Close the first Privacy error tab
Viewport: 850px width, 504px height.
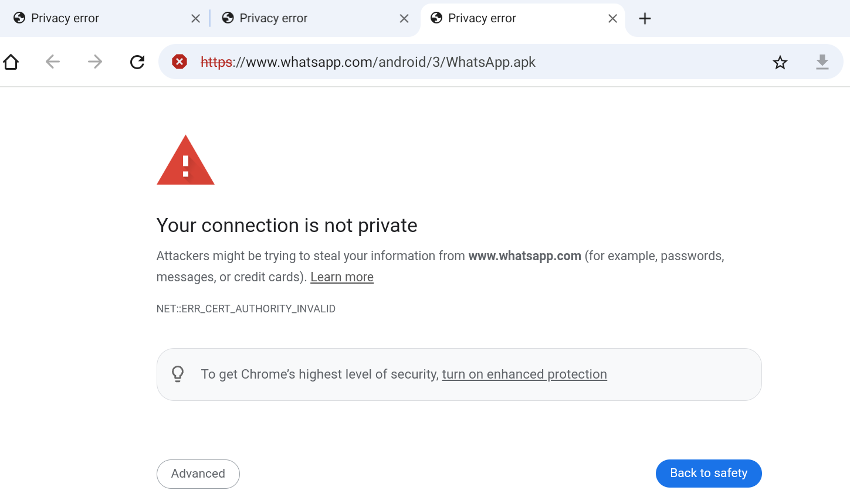195,19
